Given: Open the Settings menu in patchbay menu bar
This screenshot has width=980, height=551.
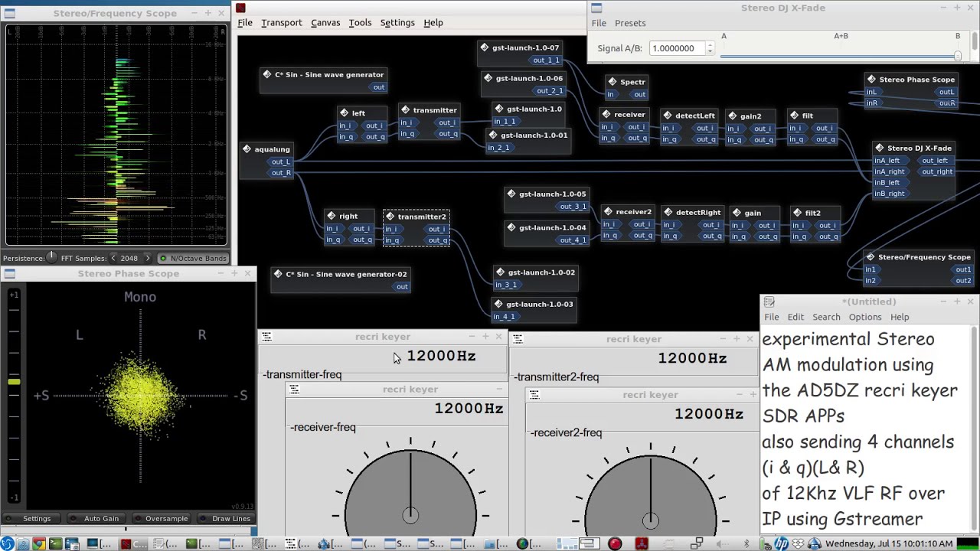Looking at the screenshot, I should [397, 23].
